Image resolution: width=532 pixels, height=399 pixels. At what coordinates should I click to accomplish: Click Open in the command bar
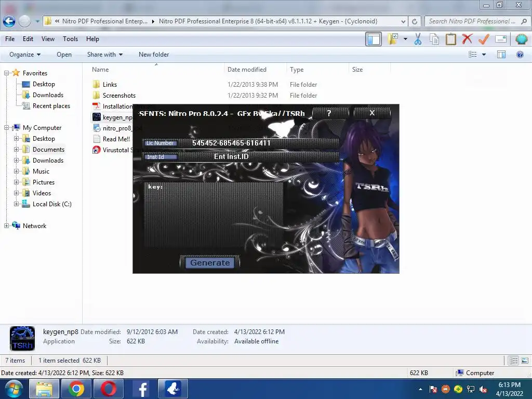pos(64,54)
